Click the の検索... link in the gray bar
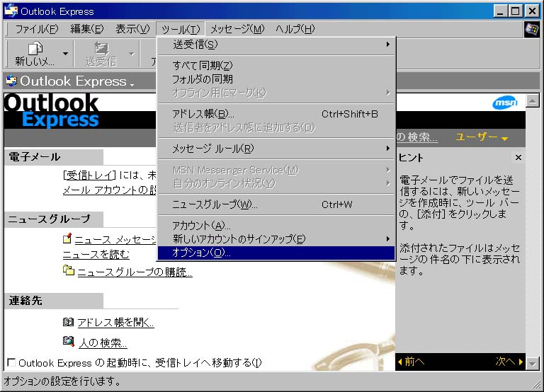544x392 pixels. (x=417, y=137)
